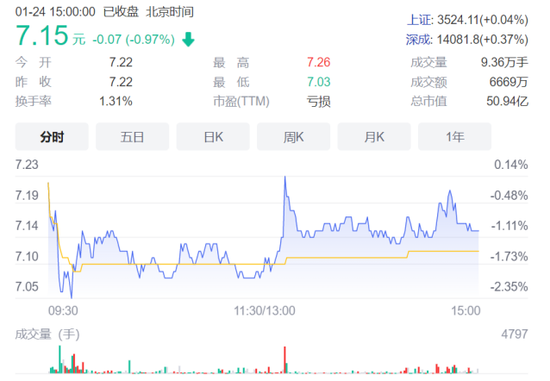Click the 最高 value 7.26
This screenshot has width=550, height=381.
tap(318, 62)
